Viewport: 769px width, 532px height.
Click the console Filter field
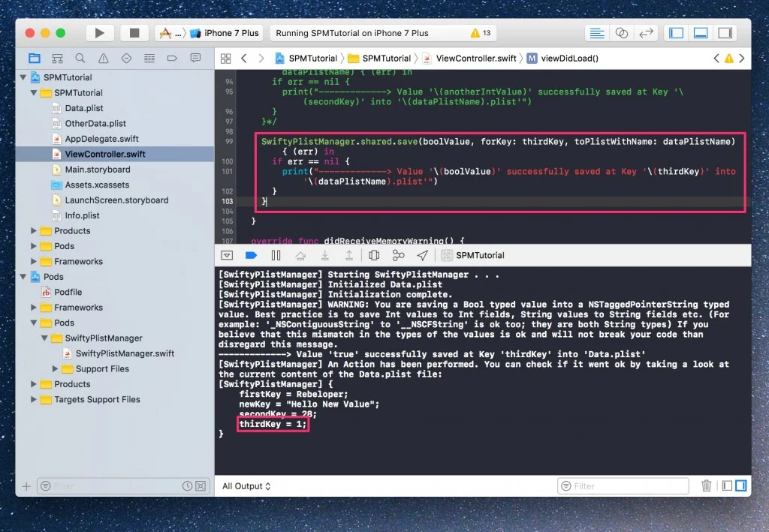(623, 486)
